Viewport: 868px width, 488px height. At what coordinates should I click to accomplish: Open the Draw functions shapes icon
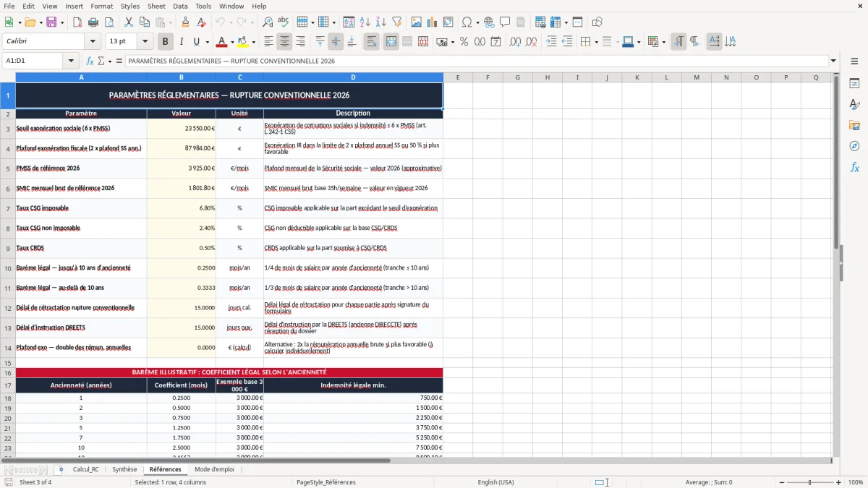coord(597,22)
